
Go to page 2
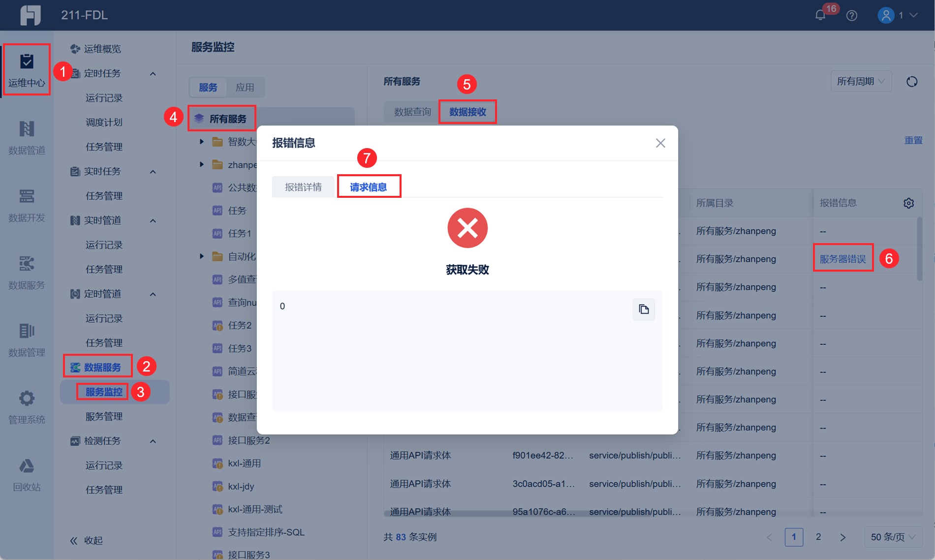pyautogui.click(x=818, y=537)
